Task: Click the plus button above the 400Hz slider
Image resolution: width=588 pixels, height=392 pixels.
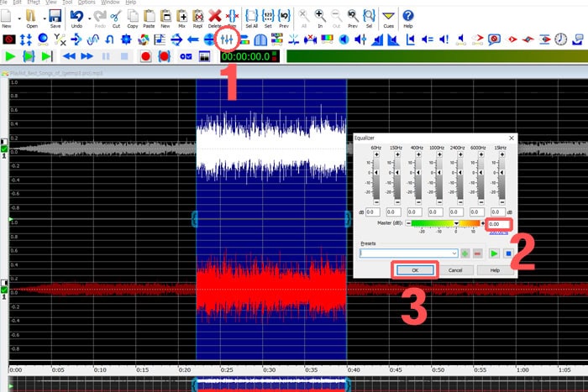Action: pyautogui.click(x=418, y=154)
